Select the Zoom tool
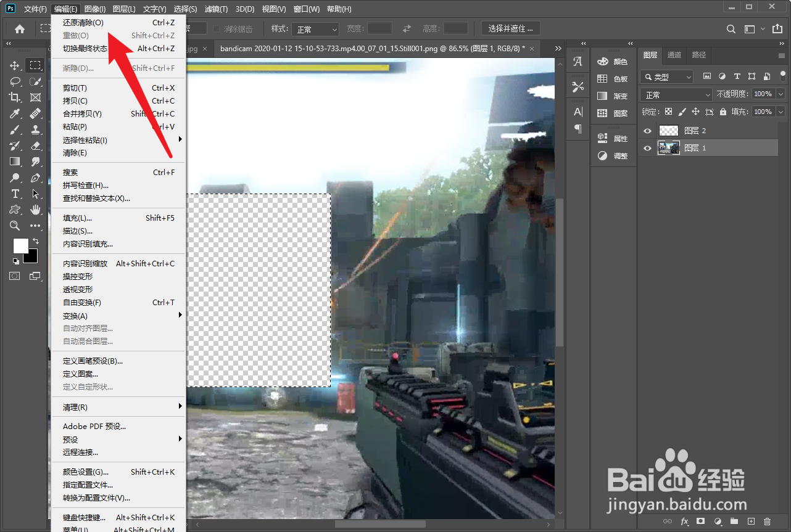Screen dimensions: 791x532 click(15, 226)
